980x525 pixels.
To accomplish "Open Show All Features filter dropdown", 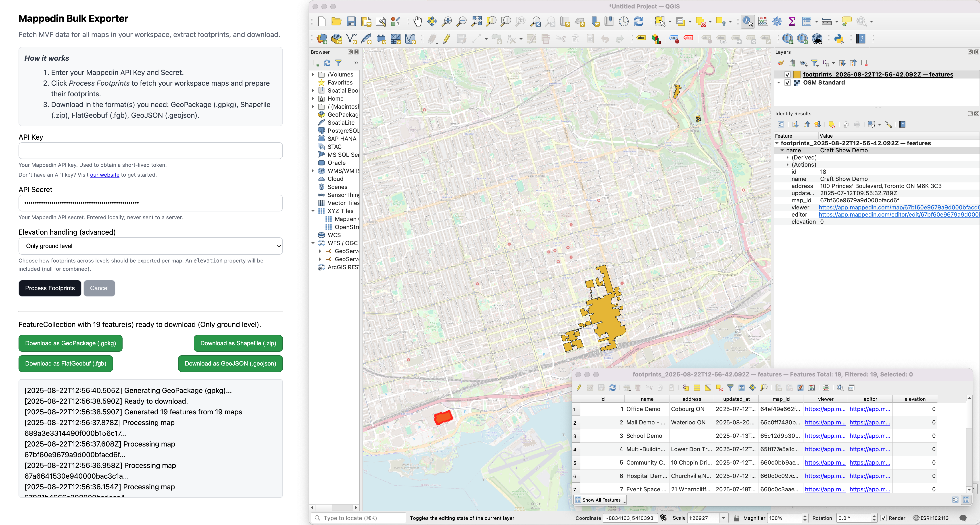I will click(600, 500).
